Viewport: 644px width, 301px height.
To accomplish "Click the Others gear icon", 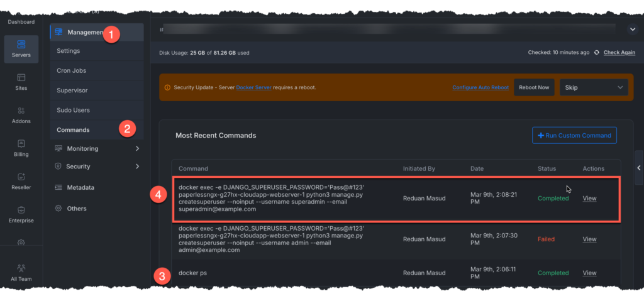I will 58,208.
